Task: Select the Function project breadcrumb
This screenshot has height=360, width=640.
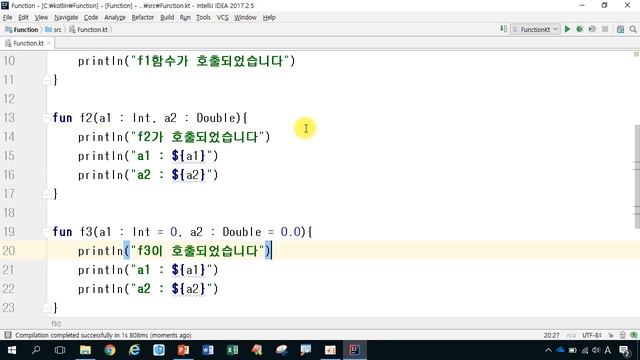Action: (22, 30)
